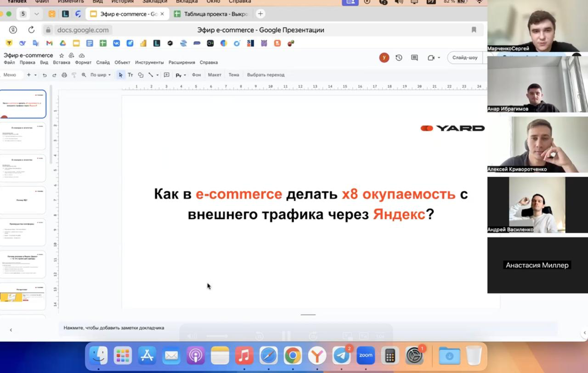Select the shape insert tool

(141, 75)
